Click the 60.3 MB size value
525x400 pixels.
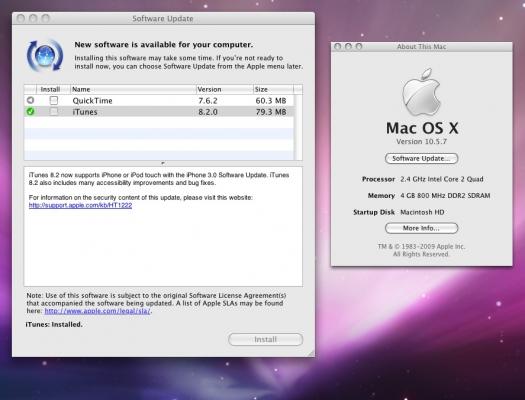[271, 100]
